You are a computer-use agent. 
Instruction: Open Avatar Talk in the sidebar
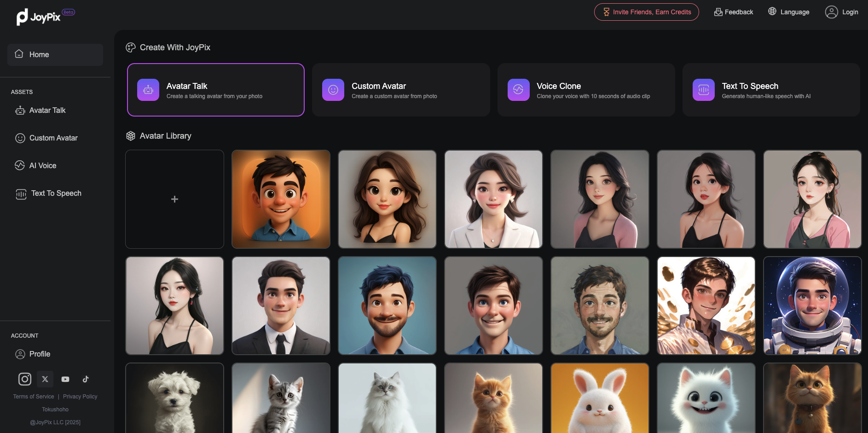pyautogui.click(x=55, y=111)
